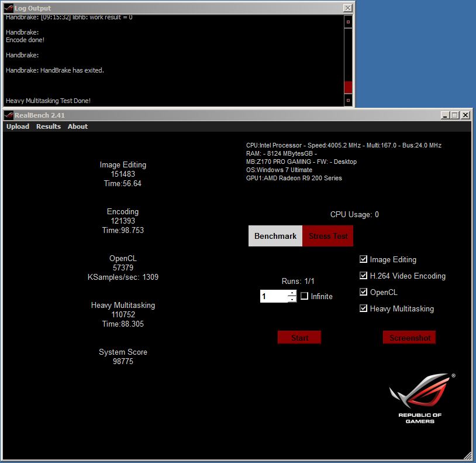Open the Upload menu
This screenshot has height=463, width=476.
(x=18, y=126)
